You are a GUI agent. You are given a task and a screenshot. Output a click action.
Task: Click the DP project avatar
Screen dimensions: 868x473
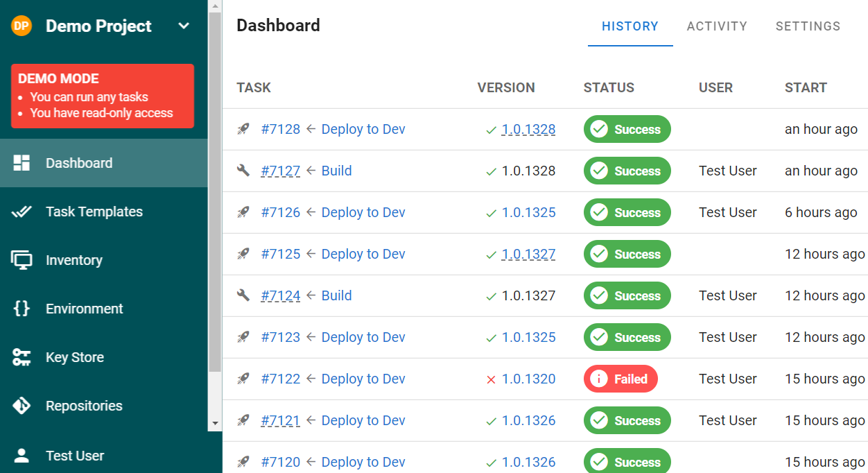click(x=21, y=26)
